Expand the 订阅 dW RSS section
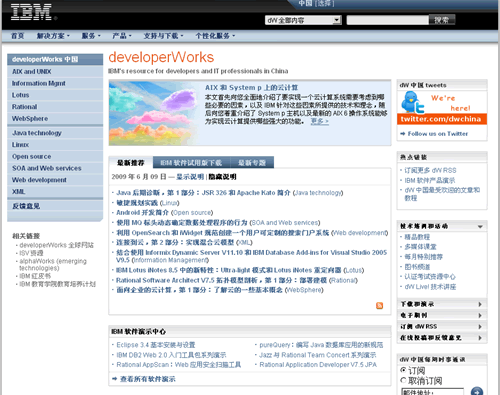This screenshot has width=500, height=395. [x=442, y=326]
